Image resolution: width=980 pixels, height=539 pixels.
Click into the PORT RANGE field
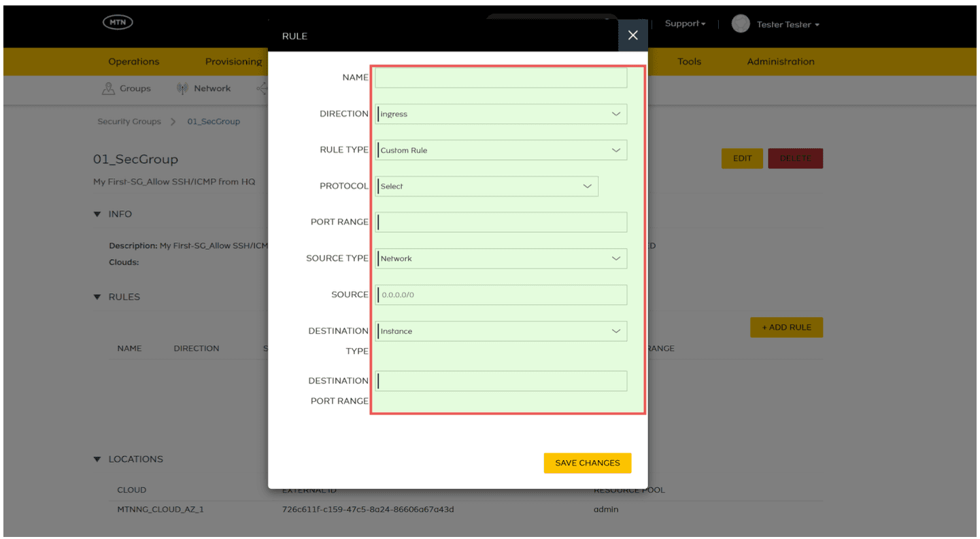coord(501,222)
